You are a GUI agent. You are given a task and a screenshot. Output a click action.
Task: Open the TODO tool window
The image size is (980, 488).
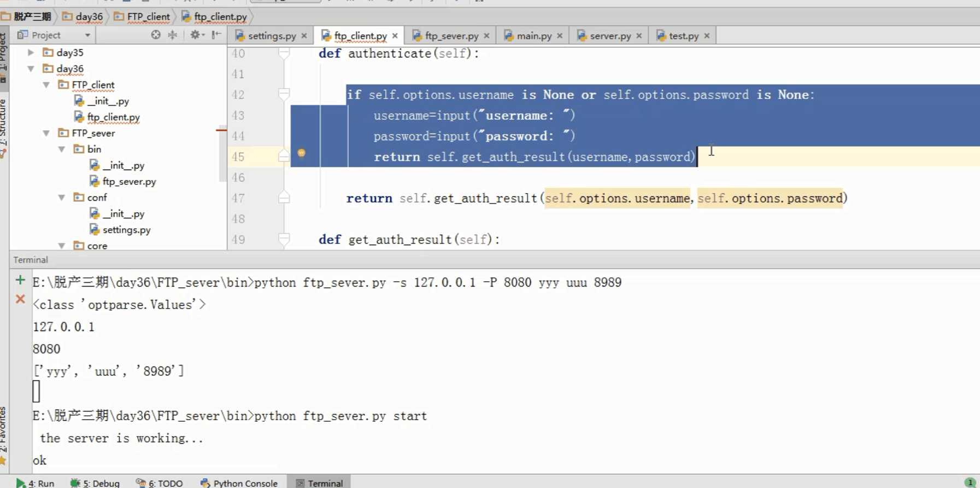[x=159, y=483]
